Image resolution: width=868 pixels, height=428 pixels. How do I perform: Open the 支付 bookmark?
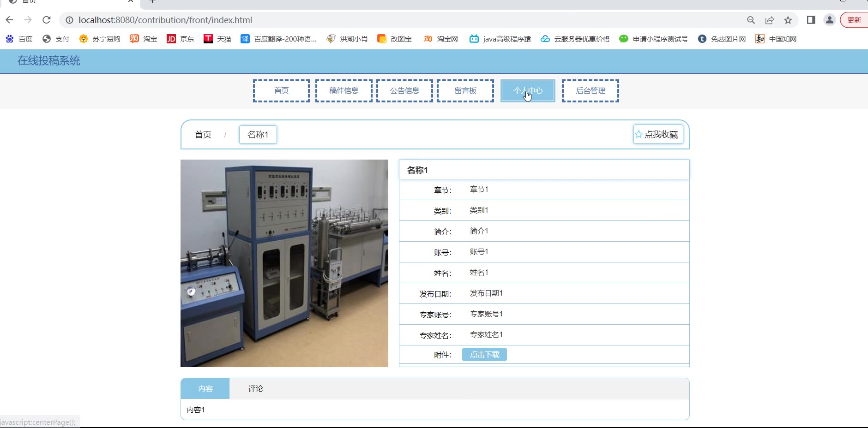(x=55, y=39)
